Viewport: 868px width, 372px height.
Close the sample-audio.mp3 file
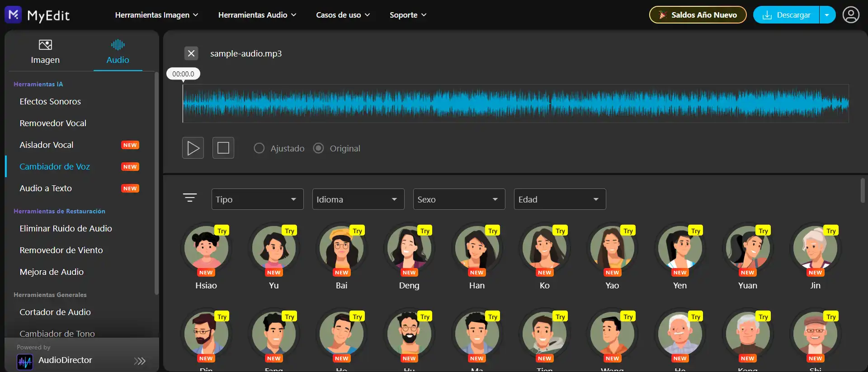tap(191, 53)
